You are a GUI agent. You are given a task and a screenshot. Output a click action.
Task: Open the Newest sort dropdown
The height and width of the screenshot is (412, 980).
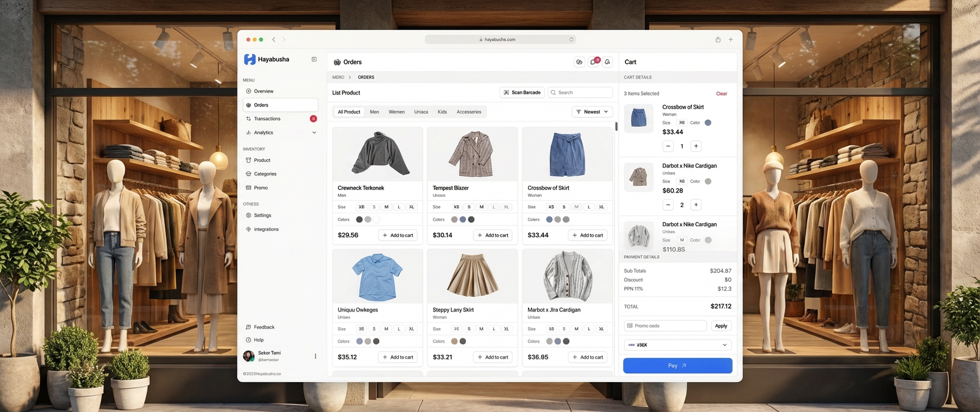pyautogui.click(x=592, y=112)
